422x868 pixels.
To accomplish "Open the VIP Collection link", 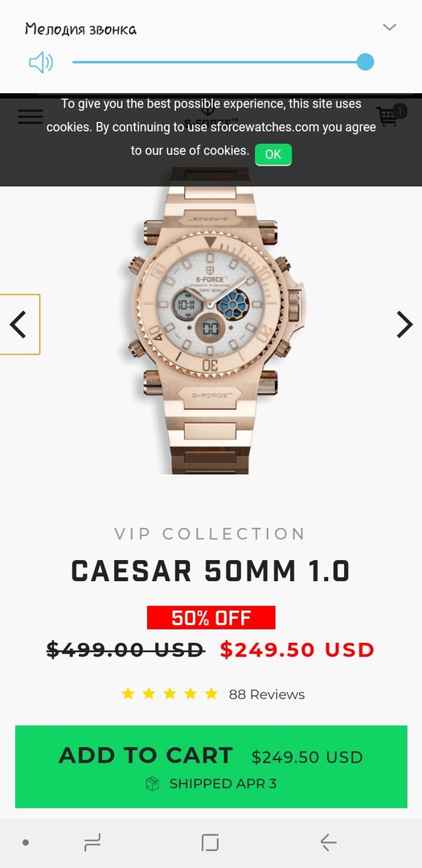I will click(x=210, y=534).
